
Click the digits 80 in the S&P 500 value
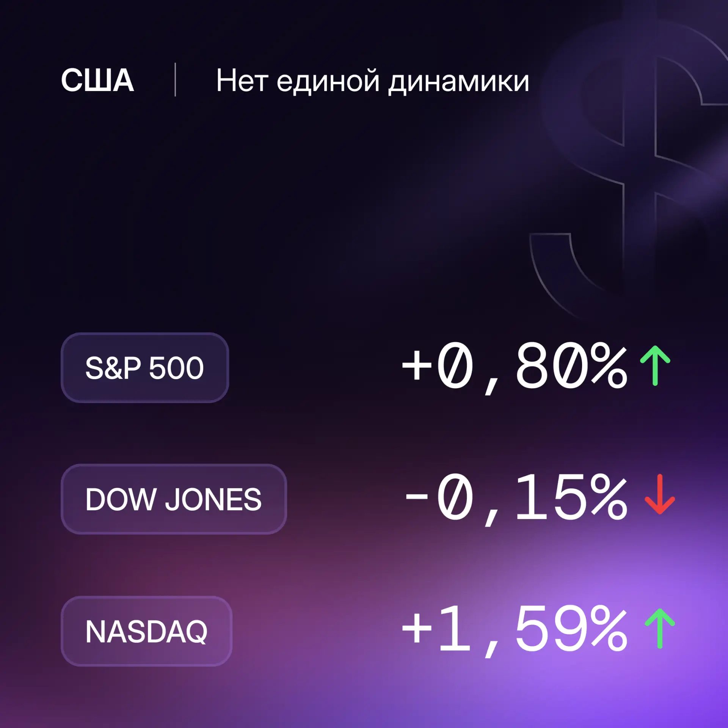click(x=551, y=365)
